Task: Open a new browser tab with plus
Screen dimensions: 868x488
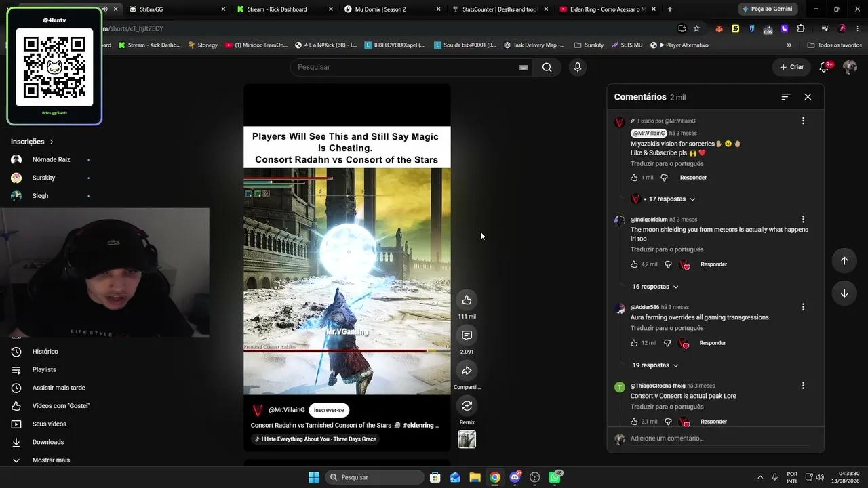Action: (x=670, y=9)
